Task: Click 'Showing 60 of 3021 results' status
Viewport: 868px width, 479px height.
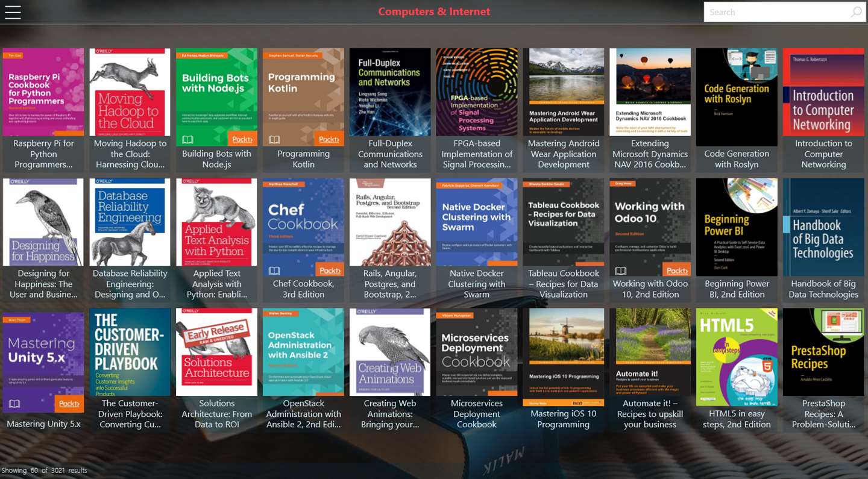Action: click(x=45, y=471)
